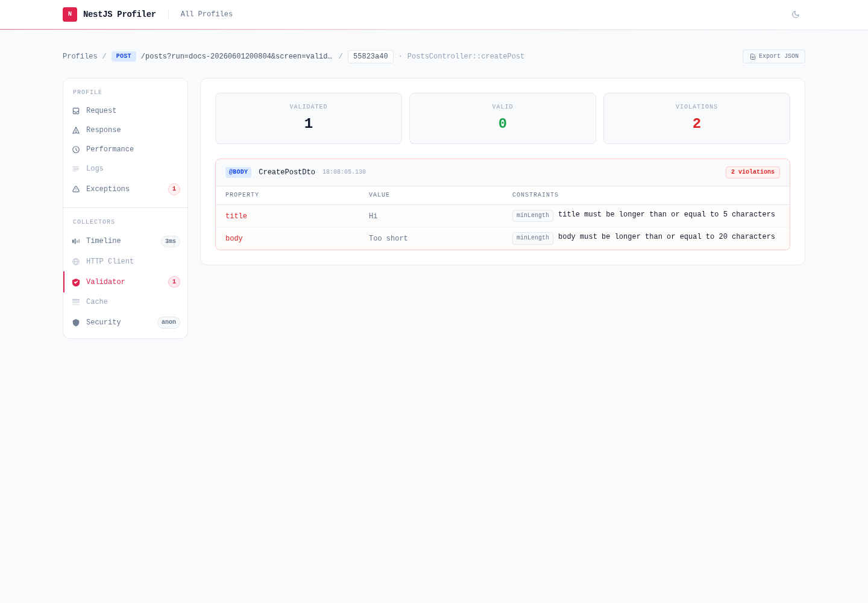868x603 pixels.
Task: Click the Validator shield-check icon
Action: pos(76,282)
